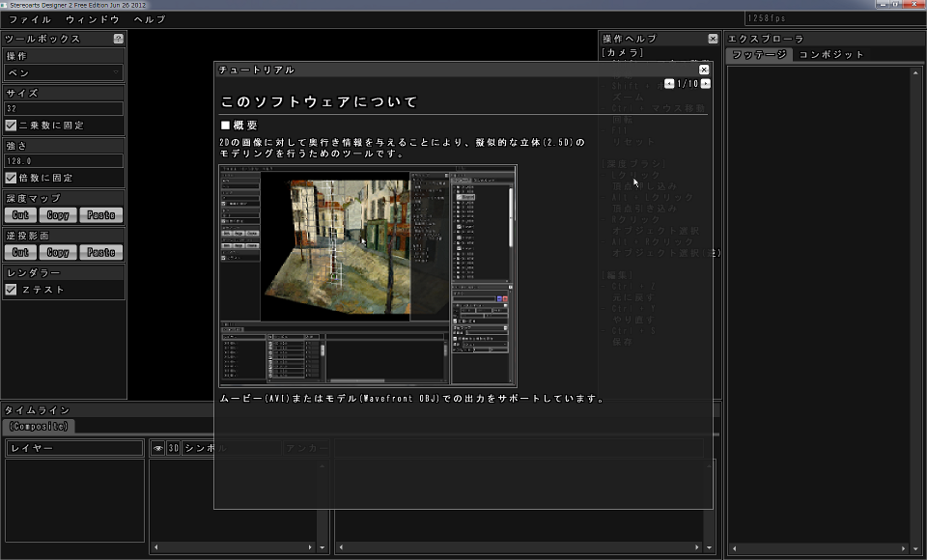Open the 操作 ペン dropdown
Screen dimensions: 927x560
(x=64, y=72)
